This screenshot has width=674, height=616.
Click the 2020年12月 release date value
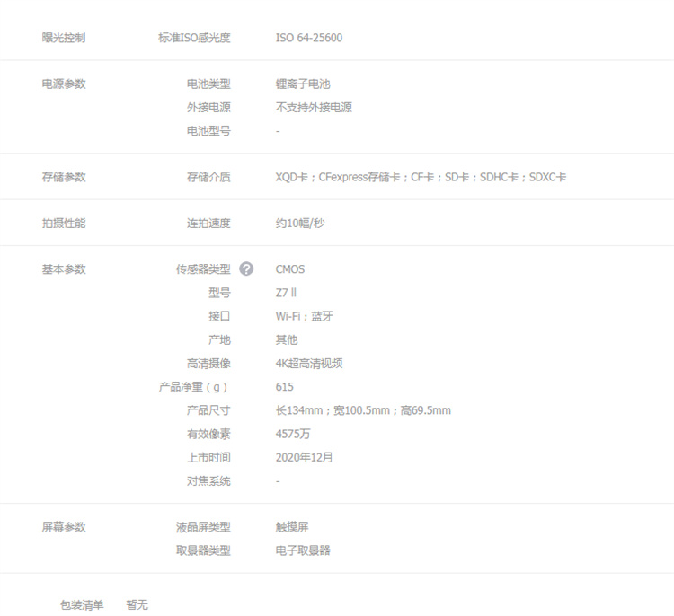[304, 457]
